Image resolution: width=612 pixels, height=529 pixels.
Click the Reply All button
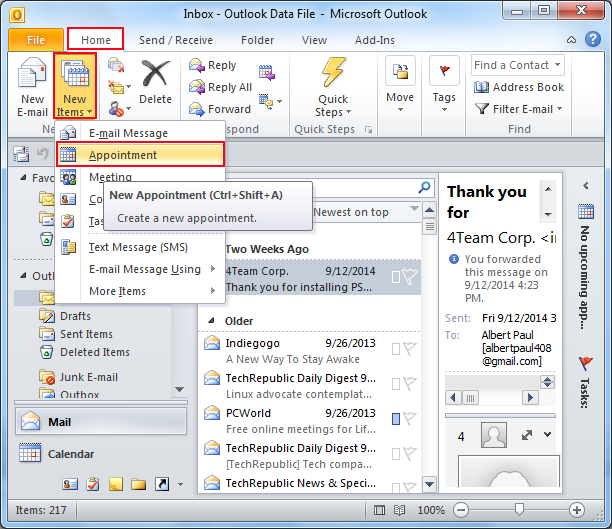pos(220,87)
